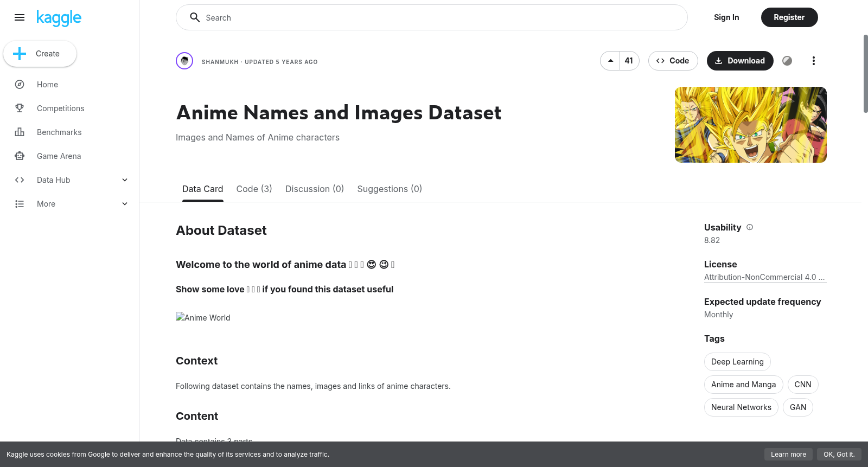
Task: Expand the More sidebar section
Action: pyautogui.click(x=125, y=204)
